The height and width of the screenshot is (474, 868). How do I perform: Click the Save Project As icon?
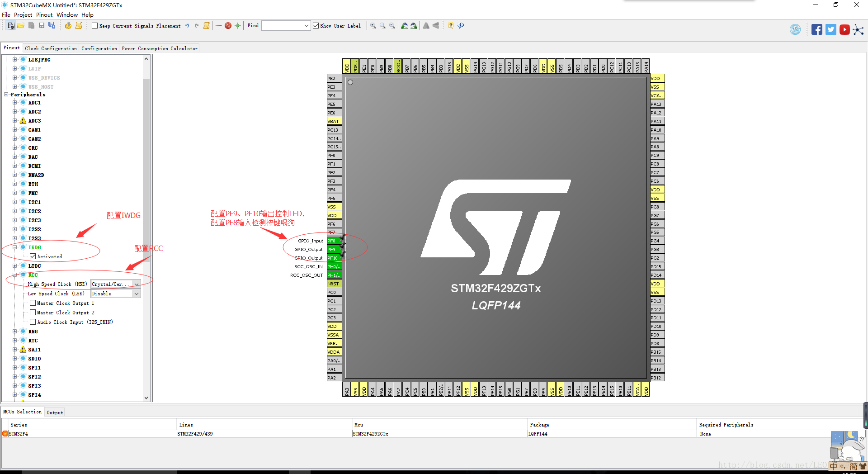pos(52,26)
